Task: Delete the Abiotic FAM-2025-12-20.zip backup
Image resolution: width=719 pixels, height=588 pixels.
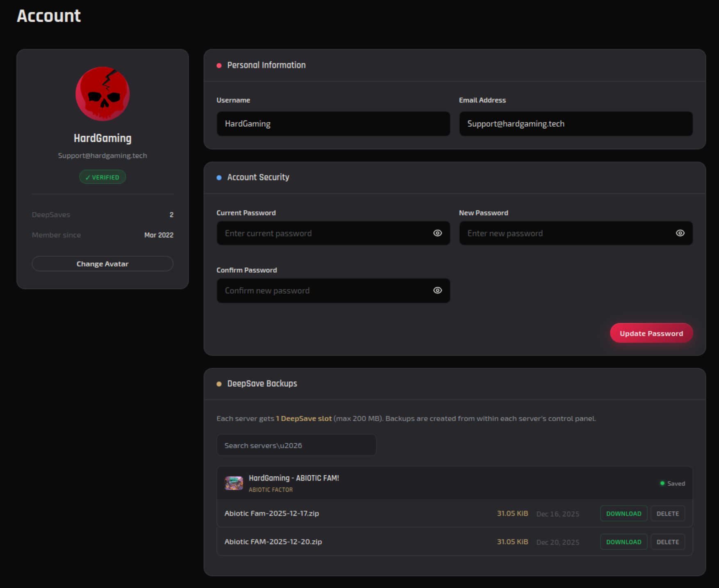Action: pyautogui.click(x=667, y=542)
